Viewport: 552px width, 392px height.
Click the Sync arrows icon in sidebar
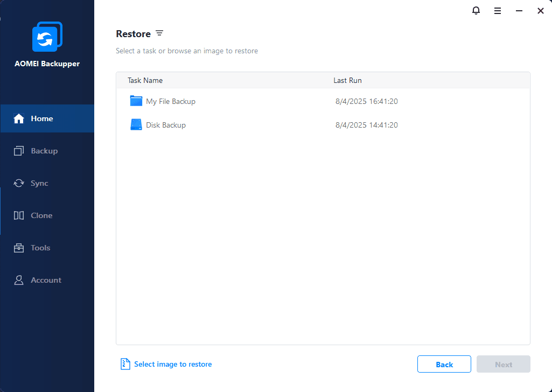pos(19,183)
